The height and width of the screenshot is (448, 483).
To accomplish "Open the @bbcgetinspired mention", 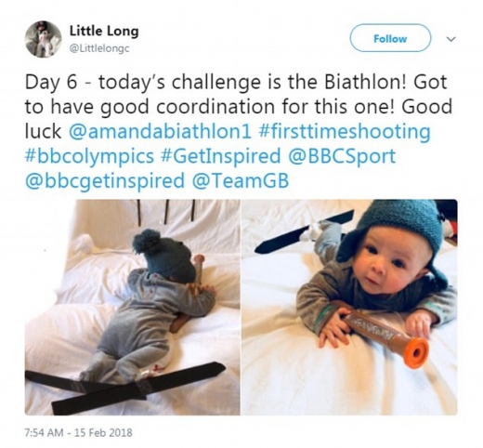I will click(105, 181).
